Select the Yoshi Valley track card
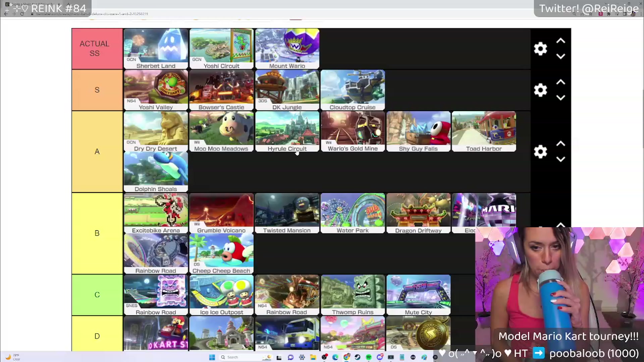This screenshot has height=362, width=644. [x=156, y=90]
